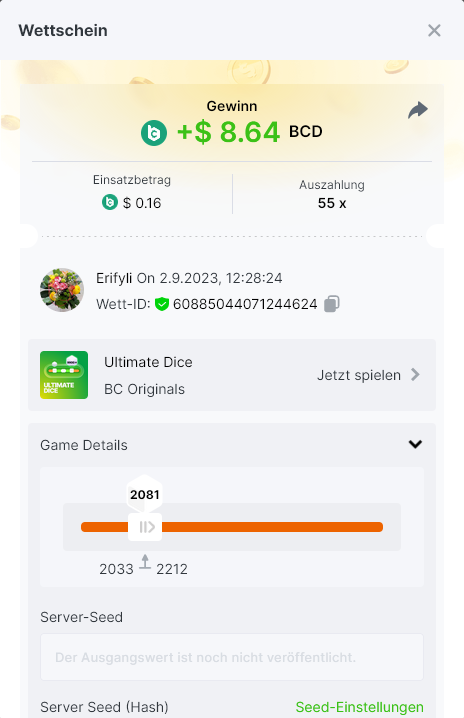Click the chevron next to Jetzt spielen
464x718 pixels.
pos(415,375)
